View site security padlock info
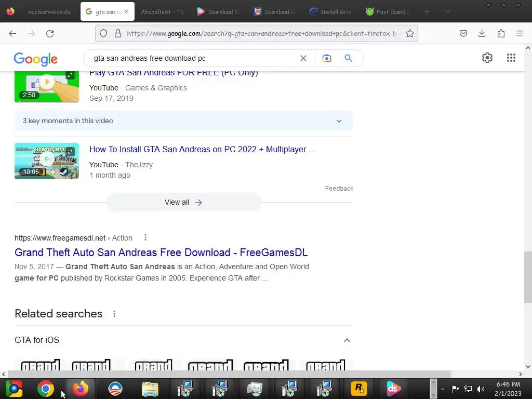This screenshot has width=532, height=399. click(118, 33)
